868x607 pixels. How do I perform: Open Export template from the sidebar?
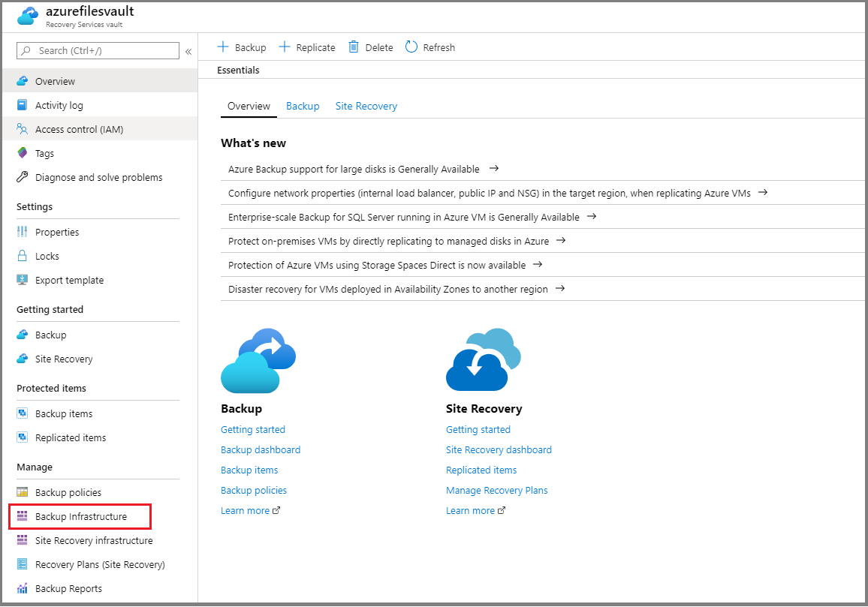(x=22, y=279)
